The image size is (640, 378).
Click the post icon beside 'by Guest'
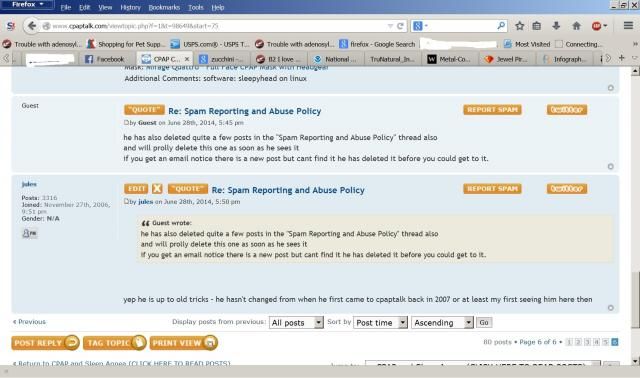click(x=126, y=122)
